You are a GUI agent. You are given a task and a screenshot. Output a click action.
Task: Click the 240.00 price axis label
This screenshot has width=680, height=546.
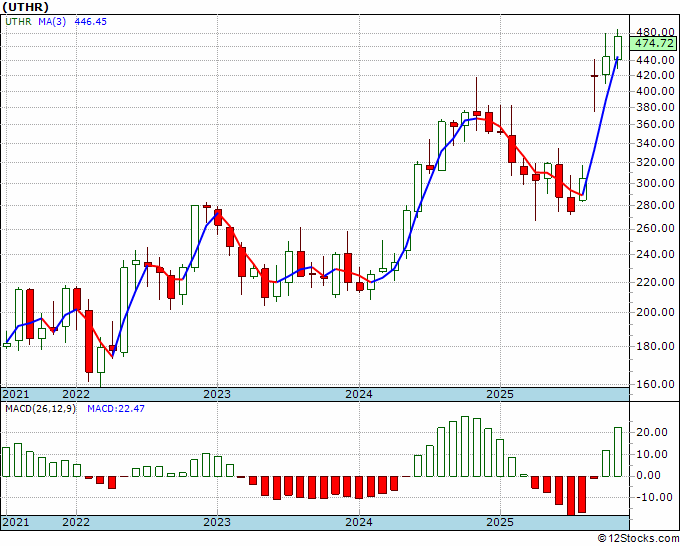coord(655,255)
